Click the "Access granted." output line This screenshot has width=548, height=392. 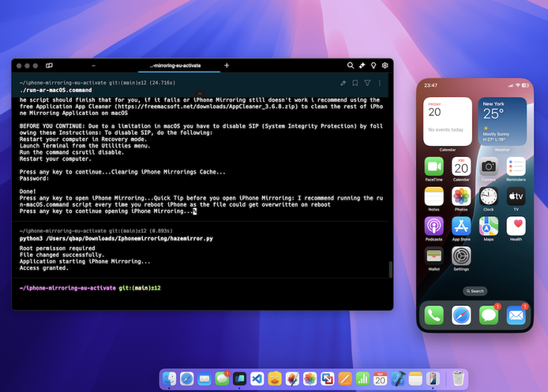[x=44, y=268]
